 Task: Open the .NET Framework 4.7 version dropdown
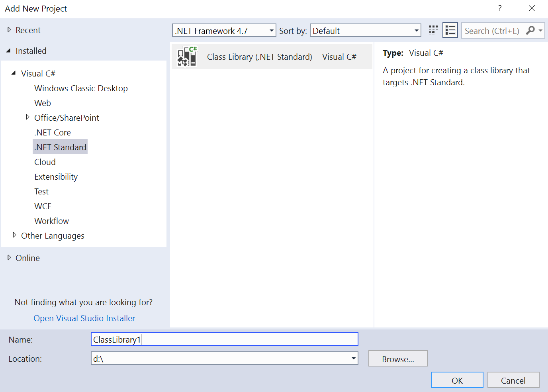pos(224,31)
